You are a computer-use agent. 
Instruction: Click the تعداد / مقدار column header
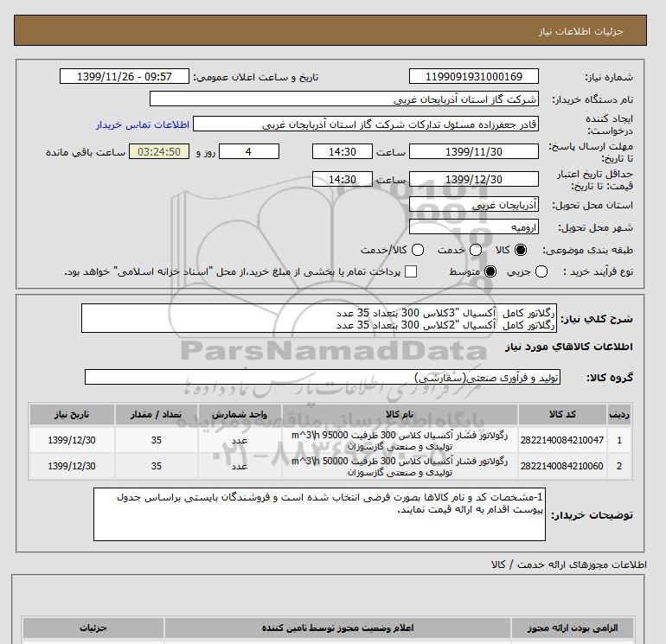pos(157,414)
